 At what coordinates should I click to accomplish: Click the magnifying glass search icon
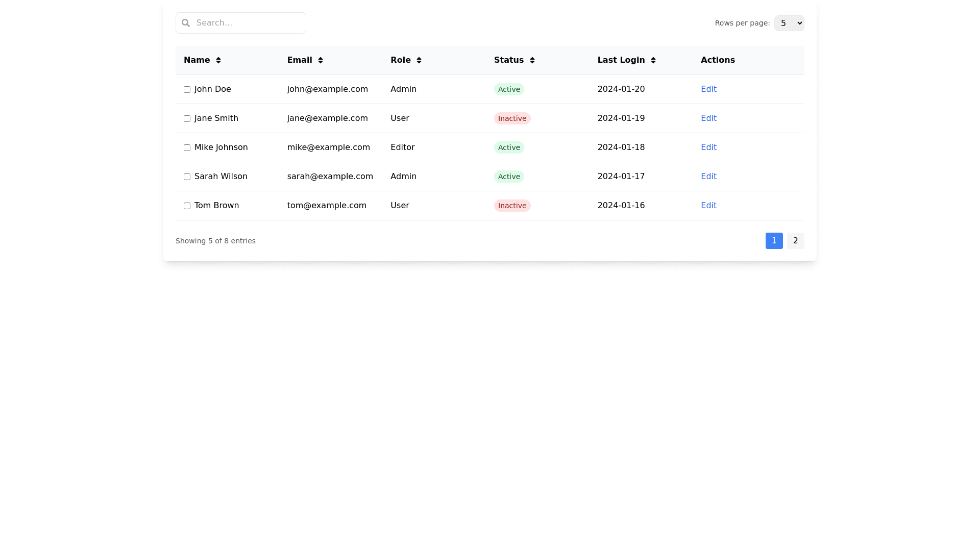point(186,23)
